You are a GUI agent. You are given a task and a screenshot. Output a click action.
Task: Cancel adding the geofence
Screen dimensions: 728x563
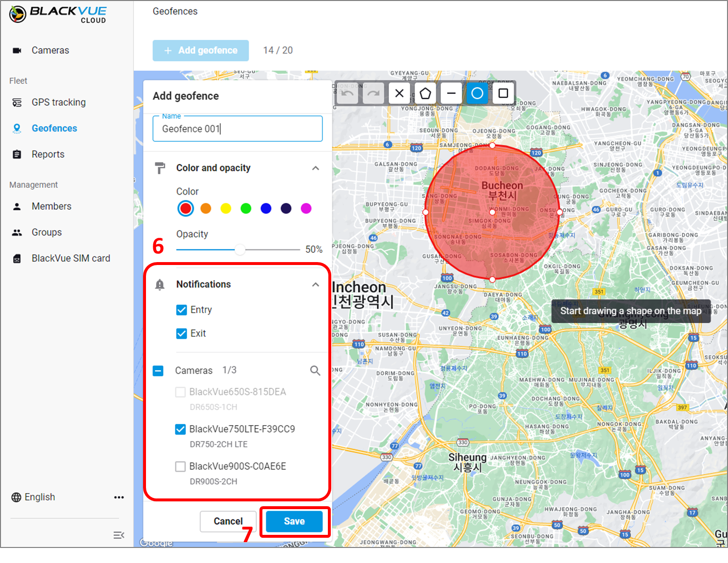pos(228,521)
